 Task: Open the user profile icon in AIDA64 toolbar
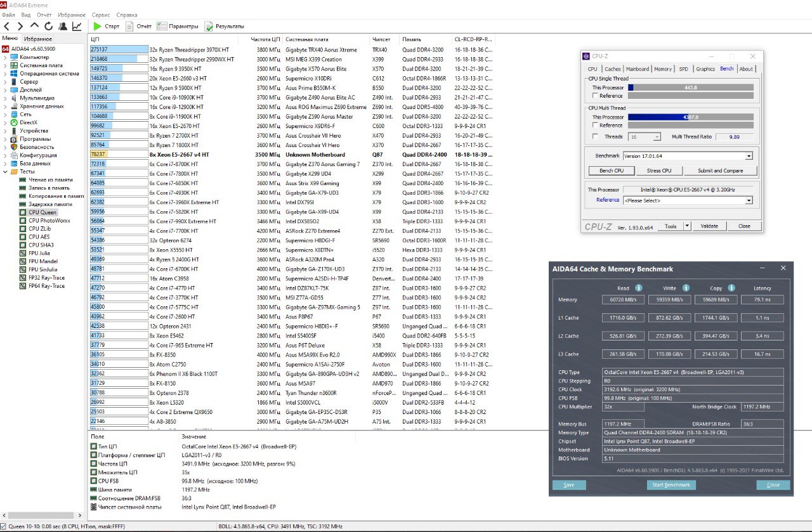(63, 26)
